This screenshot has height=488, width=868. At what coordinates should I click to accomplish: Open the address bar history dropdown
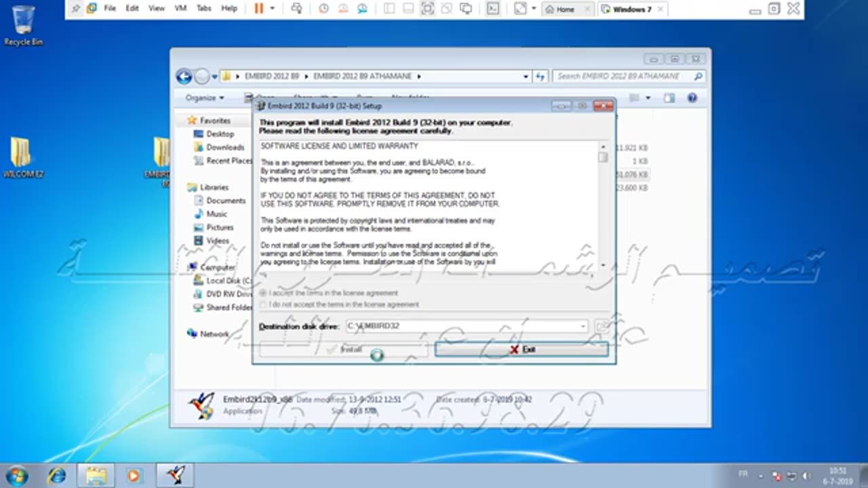point(526,77)
